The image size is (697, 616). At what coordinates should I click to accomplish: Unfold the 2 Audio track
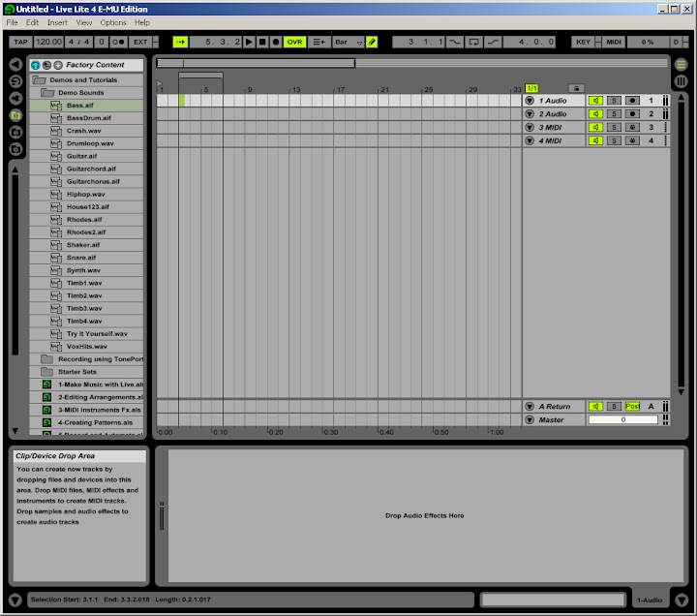(530, 114)
